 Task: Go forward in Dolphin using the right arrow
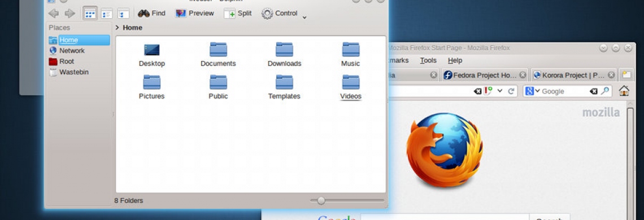point(70,14)
